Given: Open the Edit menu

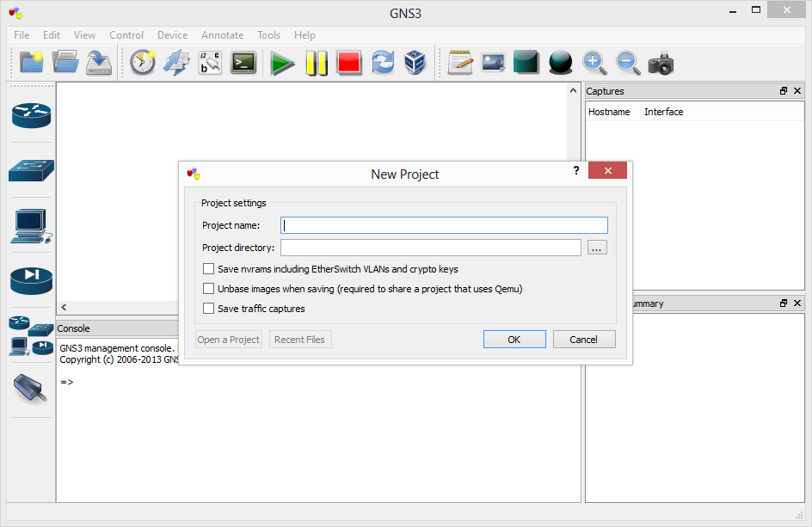Looking at the screenshot, I should tap(52, 34).
